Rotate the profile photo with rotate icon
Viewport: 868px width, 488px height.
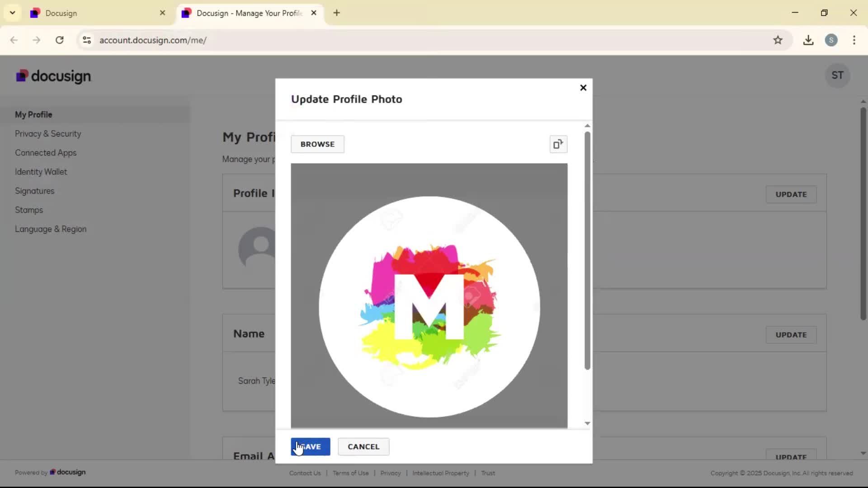tap(558, 144)
